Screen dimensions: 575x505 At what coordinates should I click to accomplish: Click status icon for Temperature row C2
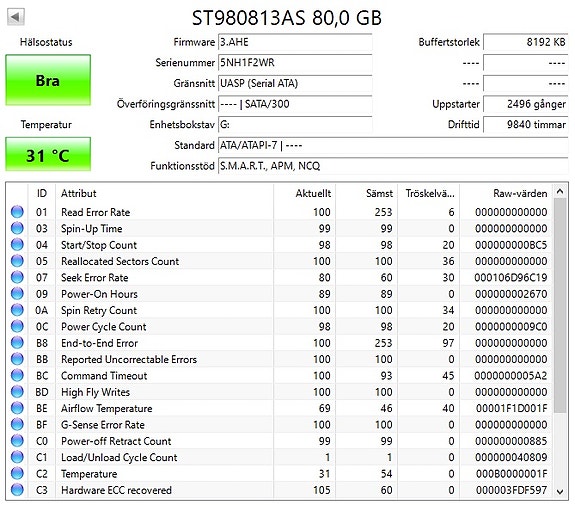pos(17,473)
